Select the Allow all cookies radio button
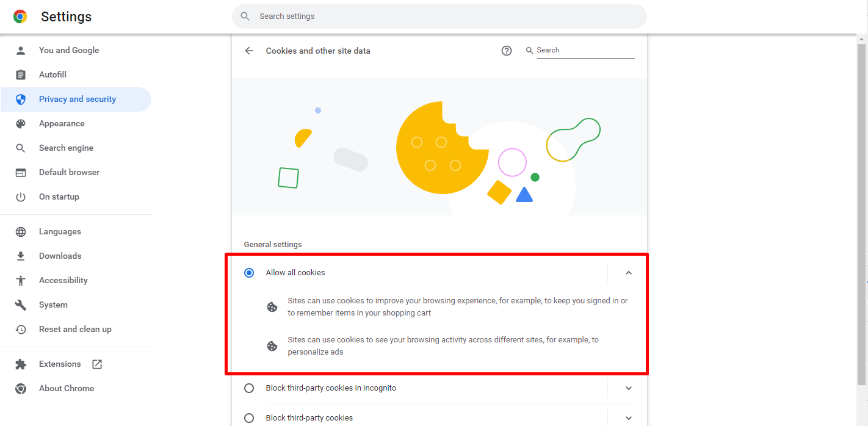The width and height of the screenshot is (868, 426). click(x=249, y=273)
